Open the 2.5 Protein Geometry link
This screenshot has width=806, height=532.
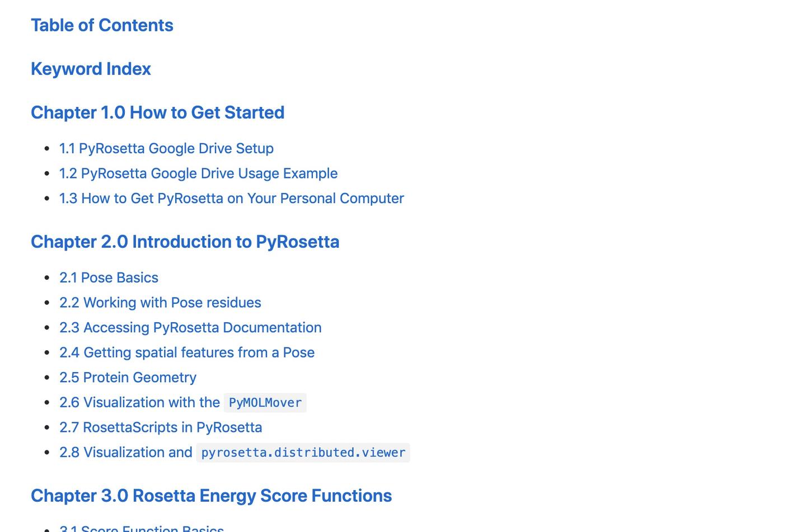128,378
